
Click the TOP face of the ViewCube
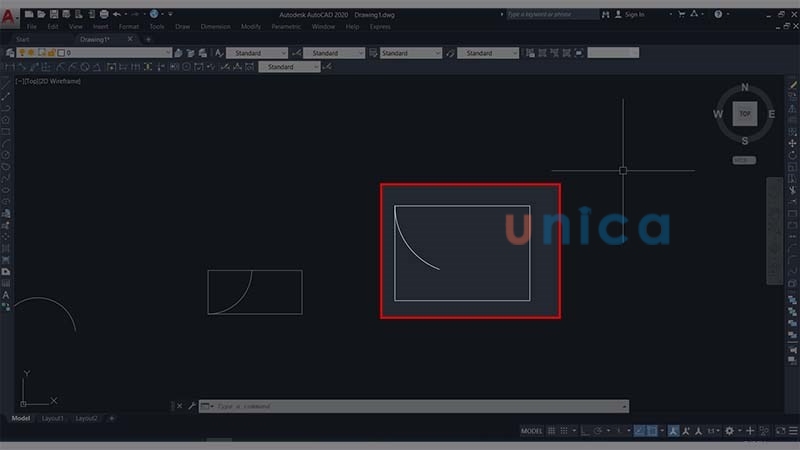pos(745,114)
